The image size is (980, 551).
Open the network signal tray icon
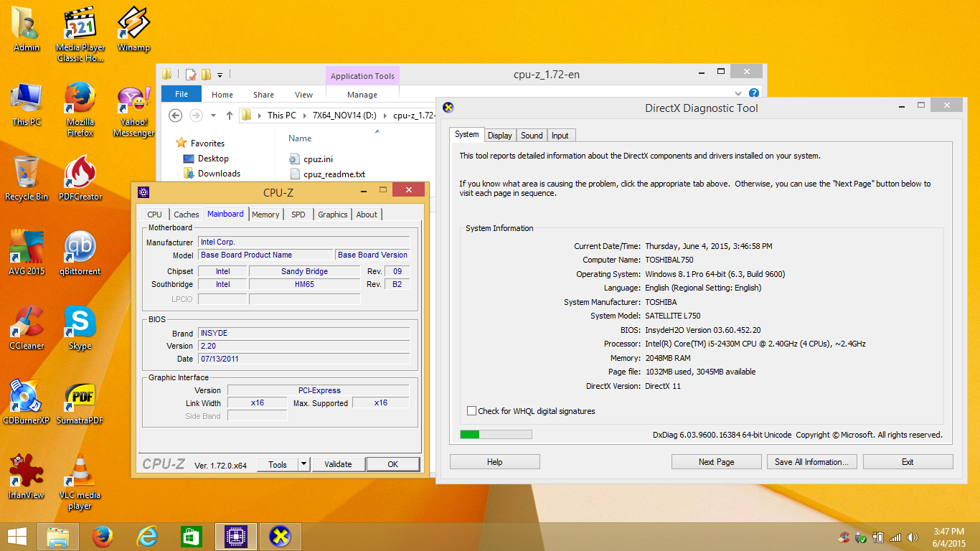895,537
